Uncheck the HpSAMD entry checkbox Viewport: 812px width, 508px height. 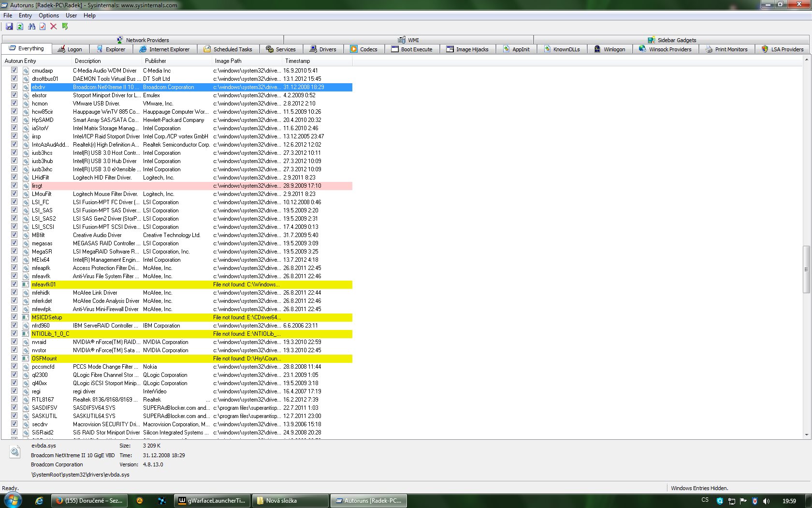[14, 120]
